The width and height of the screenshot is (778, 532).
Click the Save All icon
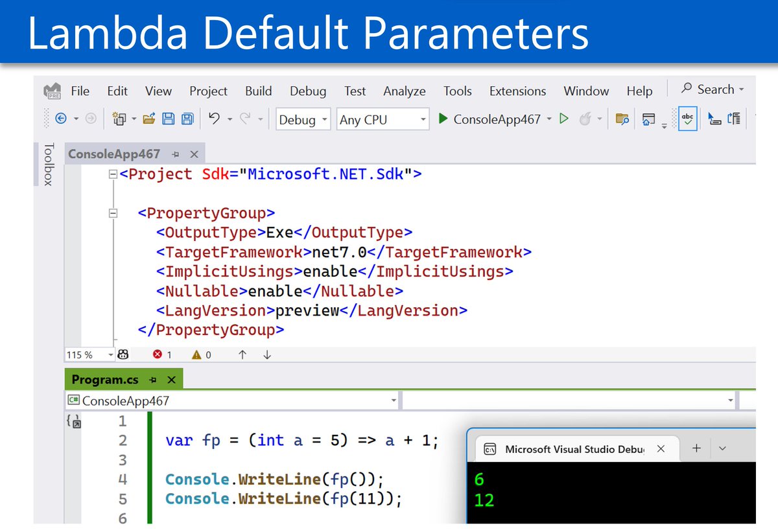[x=187, y=119]
